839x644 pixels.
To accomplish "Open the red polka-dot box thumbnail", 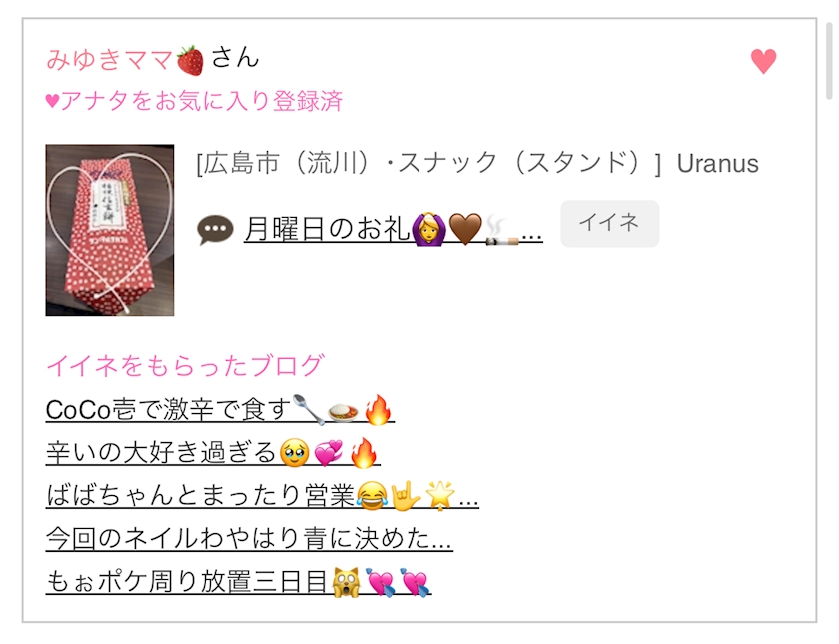I will (110, 230).
